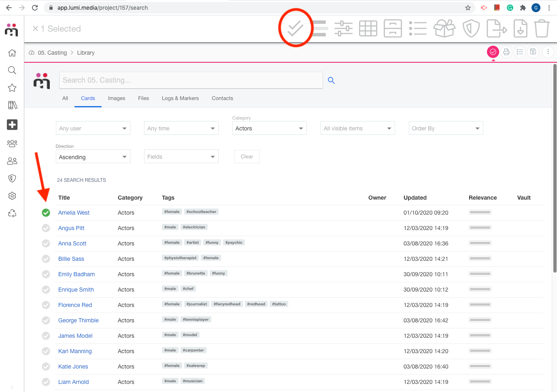Click the list view icon in breadcrumb bar
557x392 pixels.
coord(520,52)
